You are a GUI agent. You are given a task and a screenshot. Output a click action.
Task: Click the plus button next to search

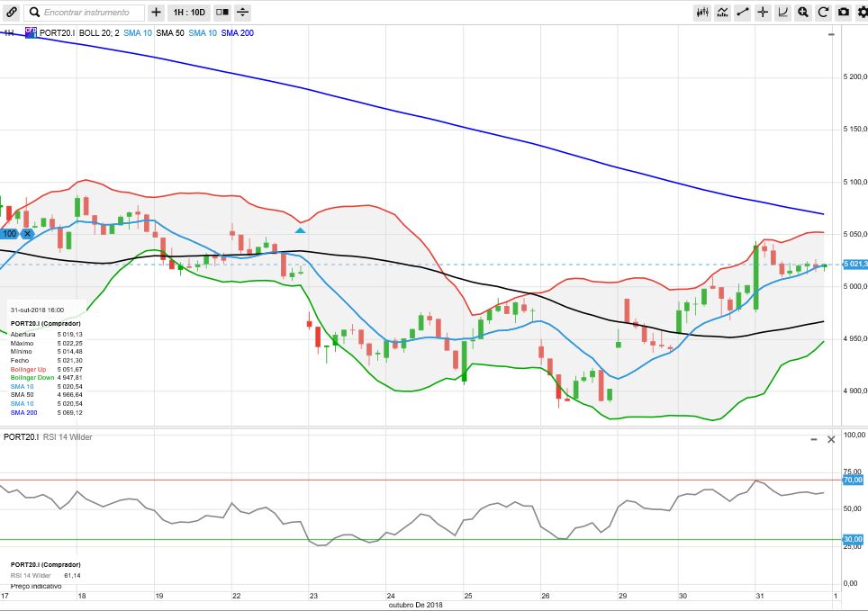tap(156, 13)
